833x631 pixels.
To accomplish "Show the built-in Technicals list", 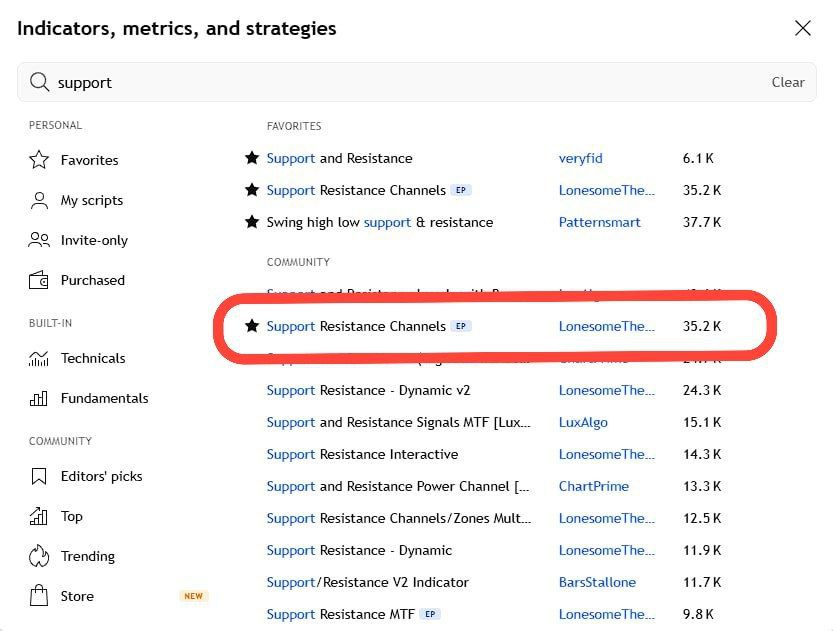I will (x=93, y=359).
